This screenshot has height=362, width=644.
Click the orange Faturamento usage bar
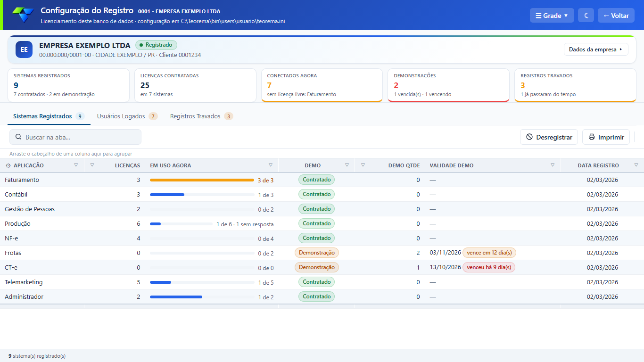[x=202, y=180]
